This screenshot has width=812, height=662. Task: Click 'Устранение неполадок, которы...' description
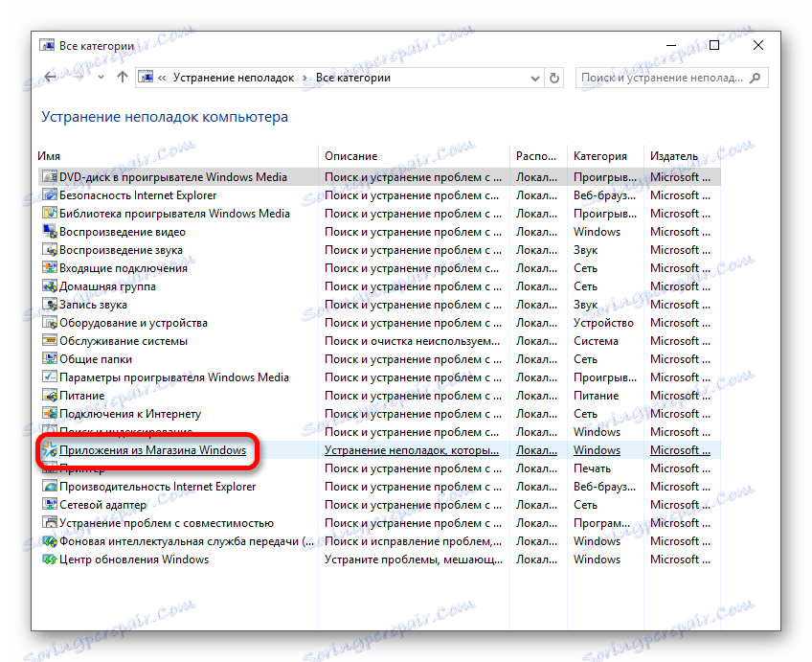(x=411, y=450)
